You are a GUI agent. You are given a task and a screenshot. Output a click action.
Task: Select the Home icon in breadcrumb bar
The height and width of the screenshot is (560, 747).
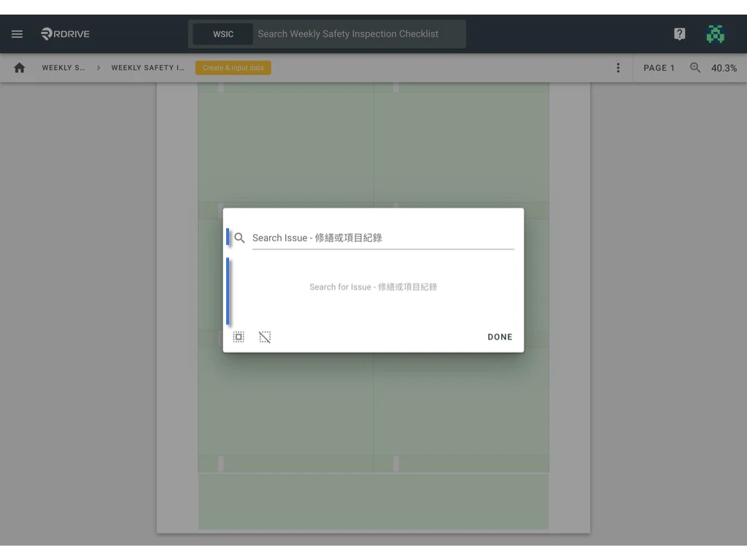[19, 67]
